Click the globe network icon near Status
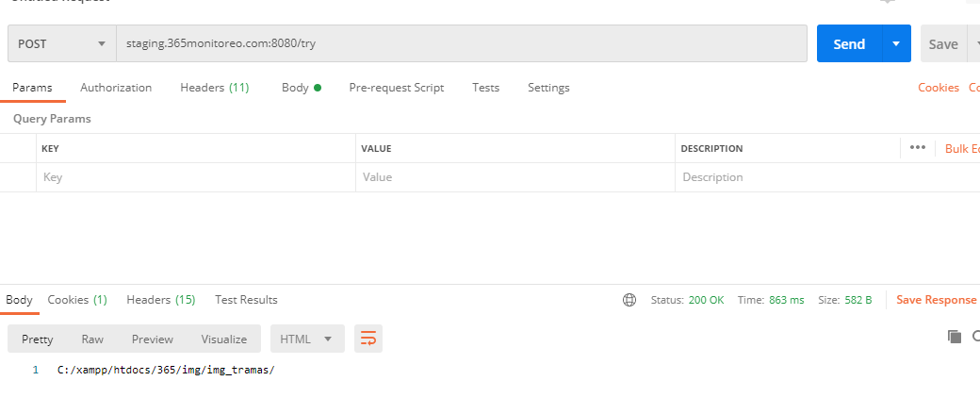980x414 pixels. click(x=629, y=300)
